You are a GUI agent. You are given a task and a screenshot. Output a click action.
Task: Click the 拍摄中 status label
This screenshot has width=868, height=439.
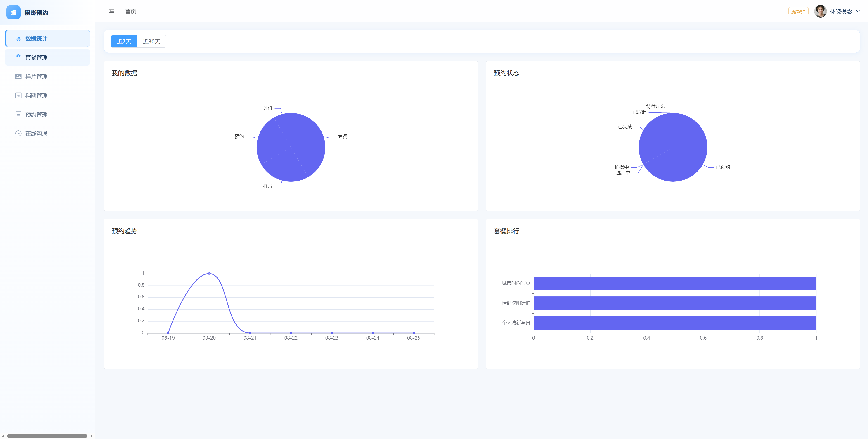point(622,167)
